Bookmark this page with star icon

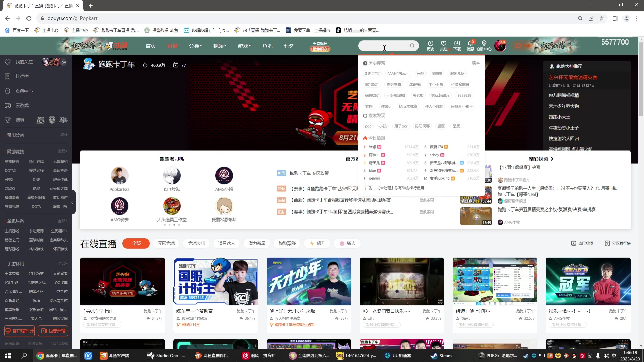coord(602,18)
